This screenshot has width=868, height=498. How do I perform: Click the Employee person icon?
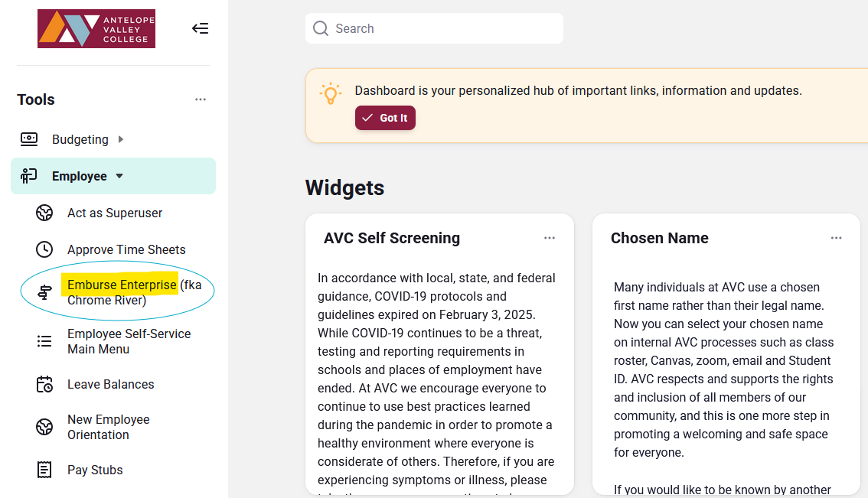tap(29, 176)
